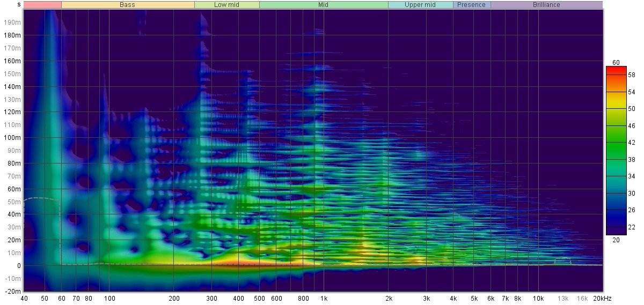644x305 pixels.
Task: Click the 10k frequency axis label
Action: point(538,299)
